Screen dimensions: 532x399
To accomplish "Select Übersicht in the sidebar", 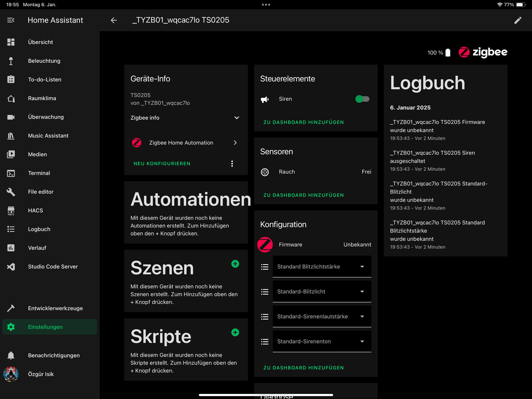I will pyautogui.click(x=49, y=42).
